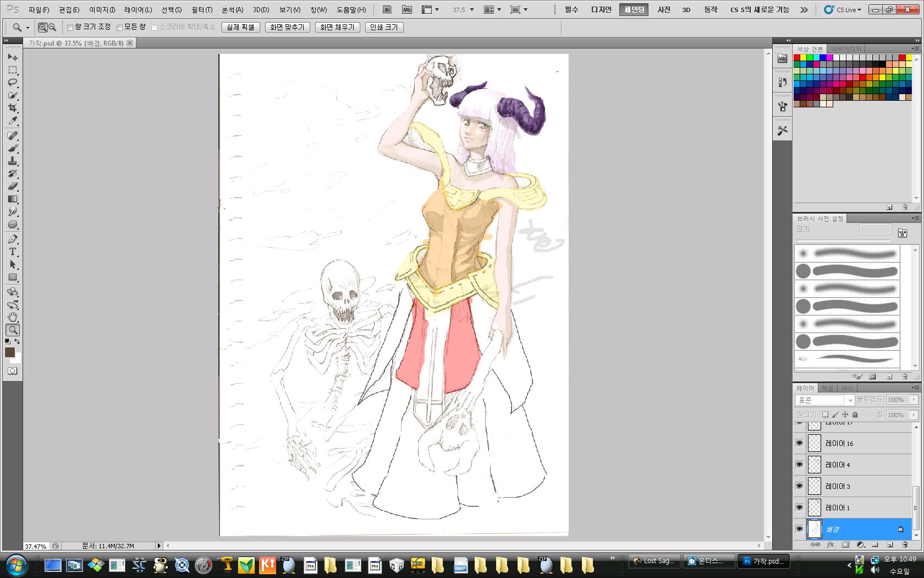Toggle Quick Mask mode icon
Image resolution: width=924 pixels, height=578 pixels.
12,371
